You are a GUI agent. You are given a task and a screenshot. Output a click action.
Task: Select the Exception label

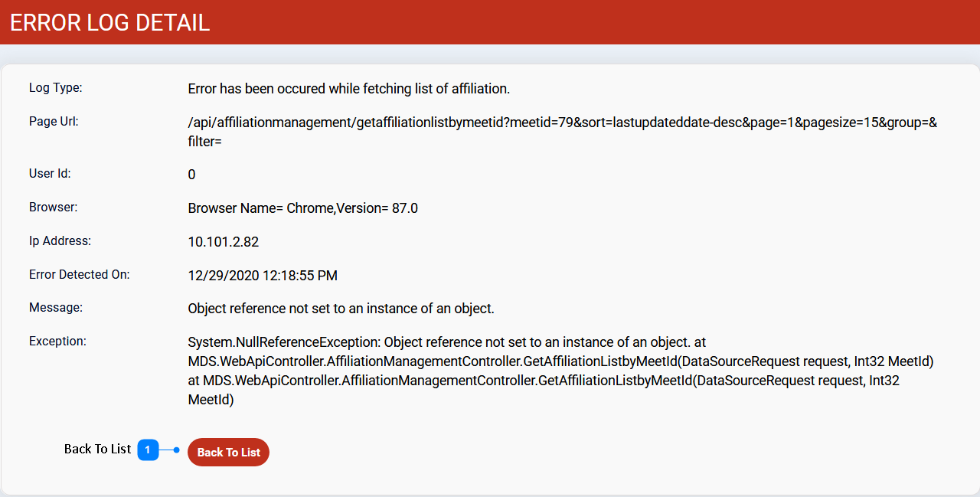coord(57,341)
